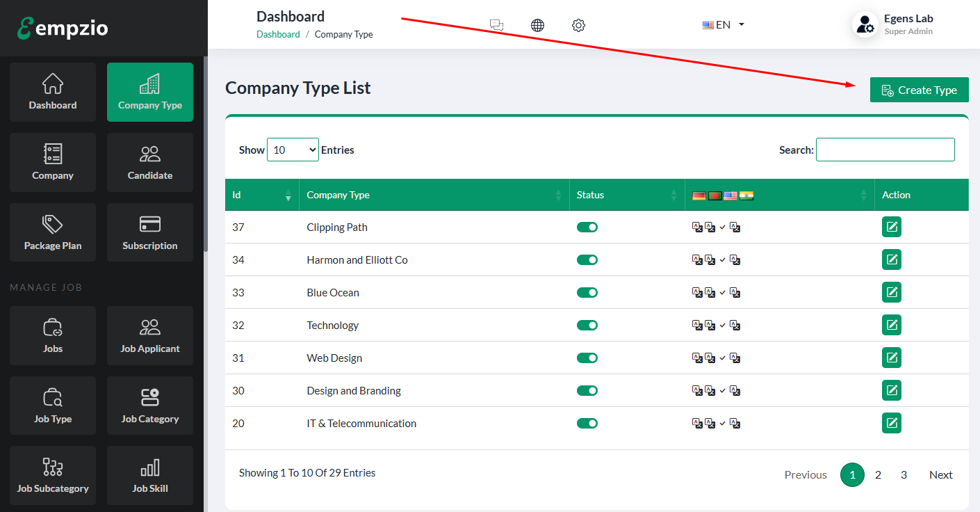Screen dimensions: 980x512
Task: Open Jobs from Manage Job section
Action: 53,335
